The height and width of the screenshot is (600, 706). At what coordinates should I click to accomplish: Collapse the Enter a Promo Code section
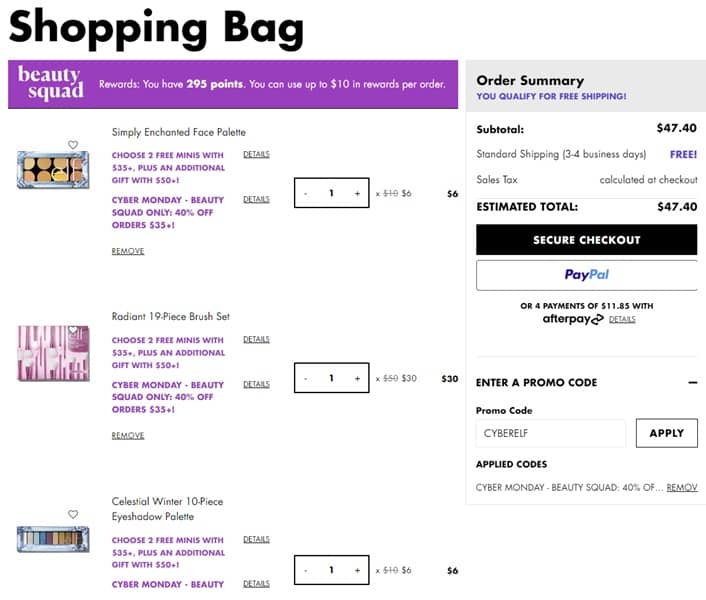click(692, 382)
